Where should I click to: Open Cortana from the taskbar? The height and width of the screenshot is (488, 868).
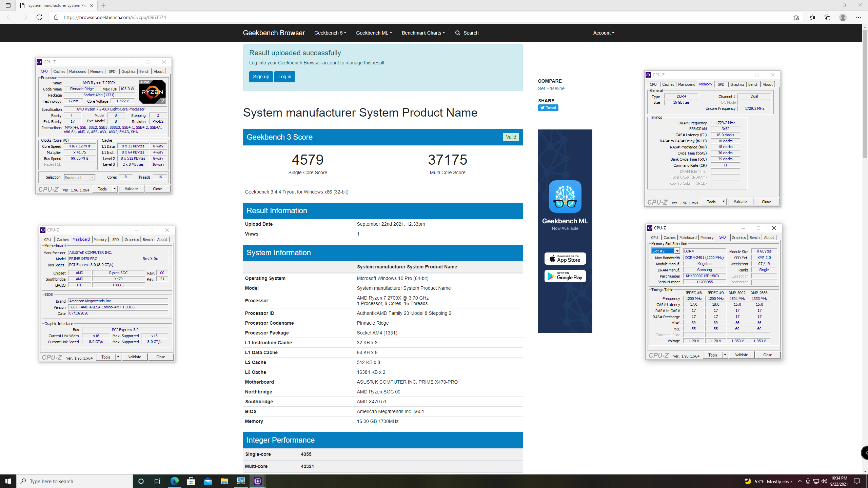(x=141, y=481)
